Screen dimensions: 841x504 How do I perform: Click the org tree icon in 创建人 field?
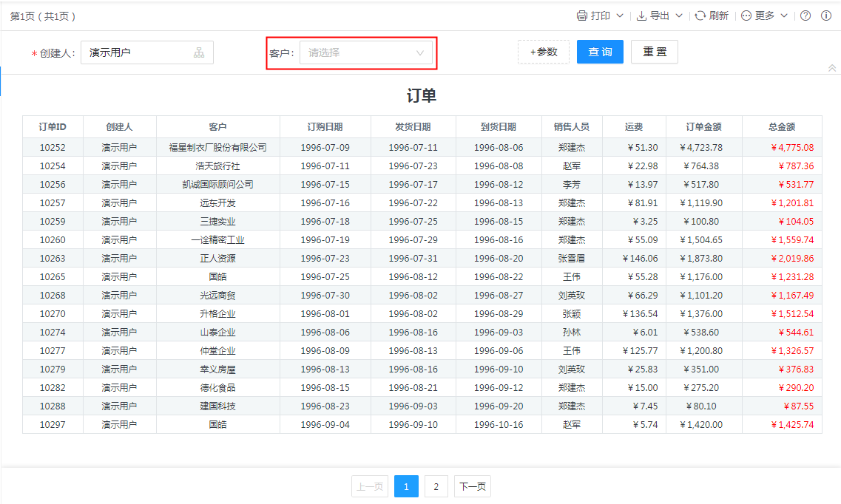[199, 52]
